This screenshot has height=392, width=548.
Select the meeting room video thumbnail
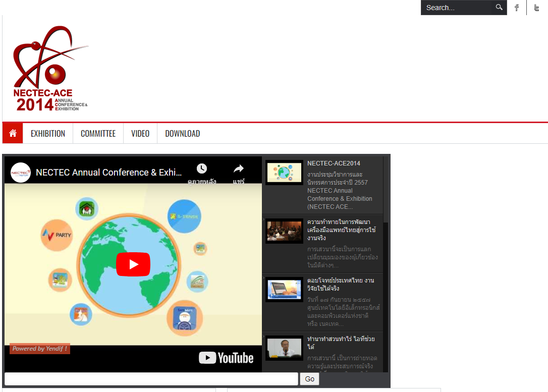click(284, 231)
